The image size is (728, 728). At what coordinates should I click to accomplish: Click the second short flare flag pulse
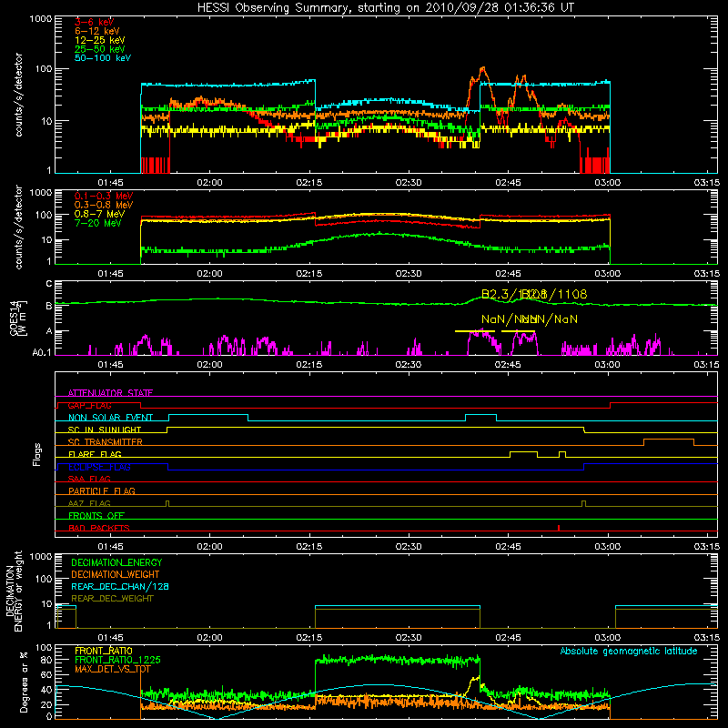(562, 453)
